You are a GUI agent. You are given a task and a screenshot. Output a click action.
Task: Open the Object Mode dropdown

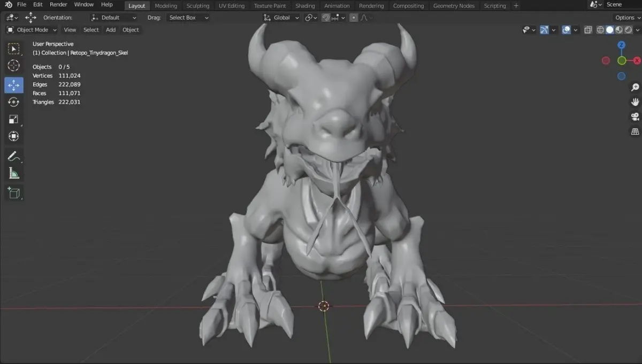pyautogui.click(x=32, y=30)
